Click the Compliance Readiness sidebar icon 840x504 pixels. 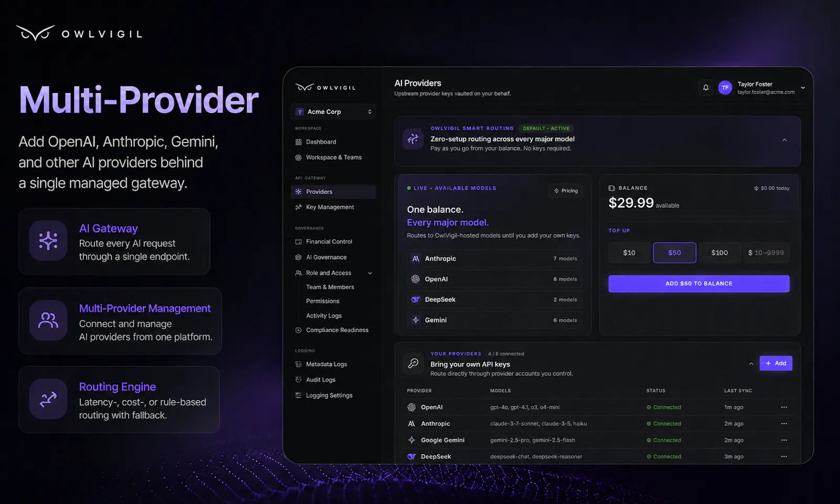click(299, 330)
